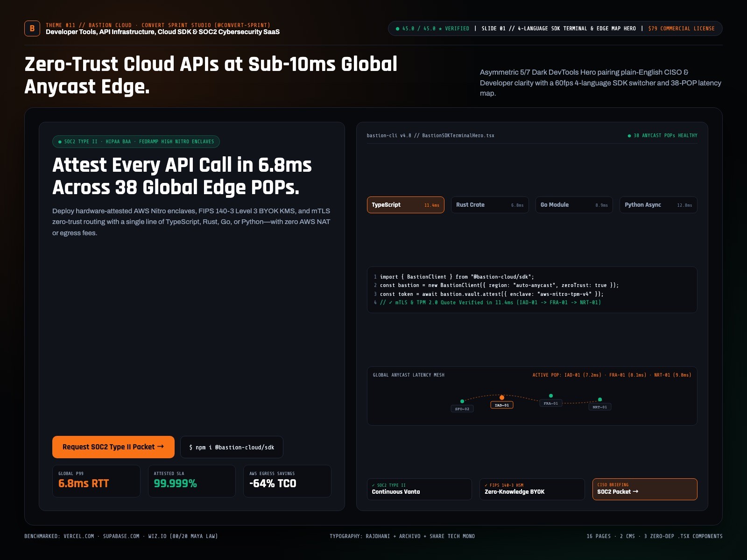Switch to the Rust Crate tab
This screenshot has height=560, width=747.
tap(490, 205)
